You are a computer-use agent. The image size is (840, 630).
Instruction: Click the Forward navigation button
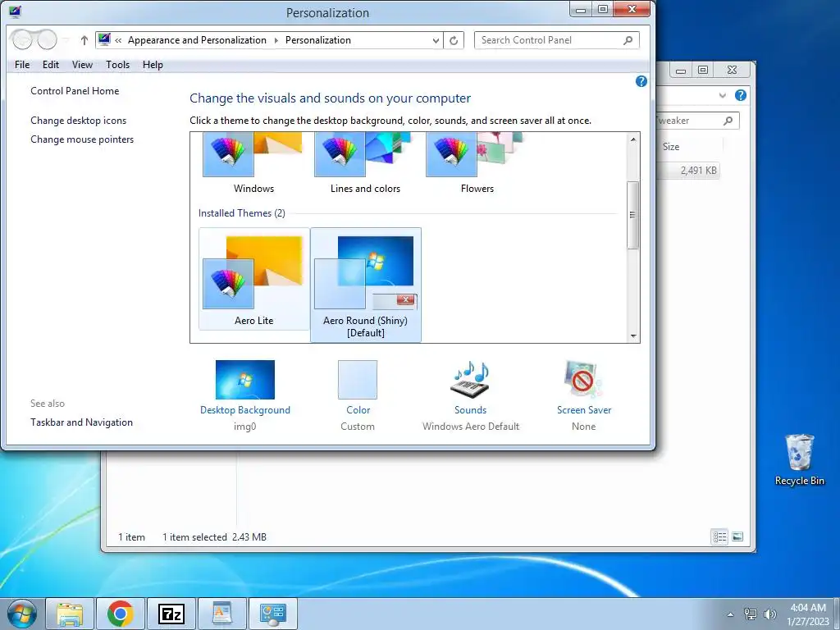(x=47, y=39)
